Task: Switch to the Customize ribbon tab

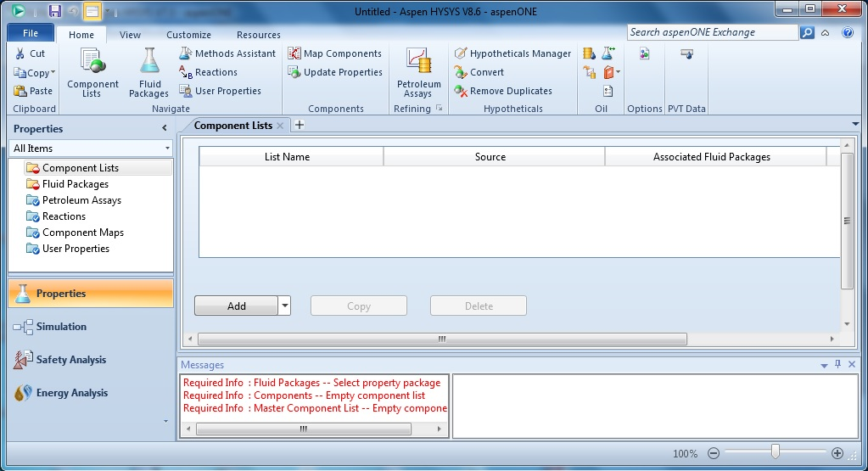Action: pyautogui.click(x=188, y=35)
